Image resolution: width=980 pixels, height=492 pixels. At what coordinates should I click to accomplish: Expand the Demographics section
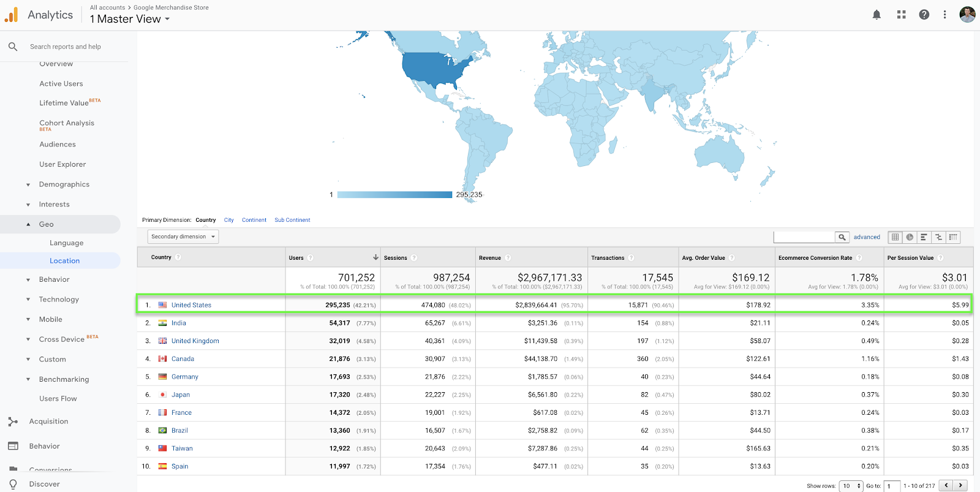click(x=28, y=184)
